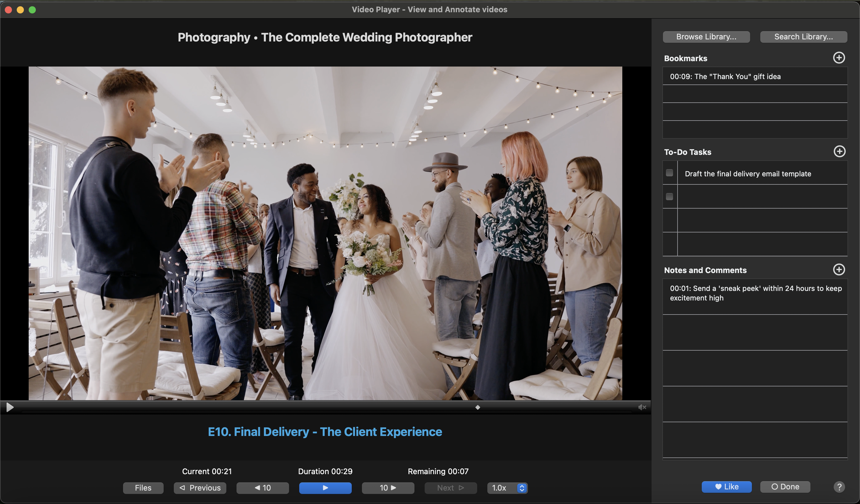
Task: Go to the Previous video
Action: tap(200, 488)
